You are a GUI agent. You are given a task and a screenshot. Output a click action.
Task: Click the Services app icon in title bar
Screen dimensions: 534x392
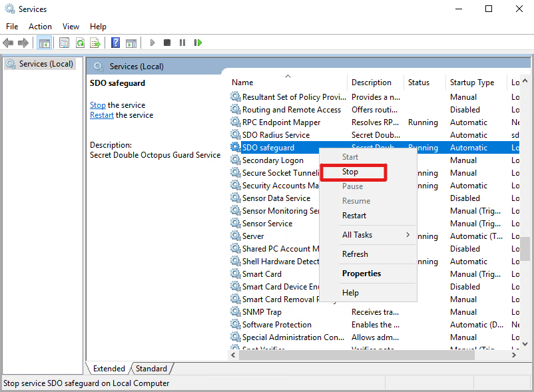click(x=10, y=9)
